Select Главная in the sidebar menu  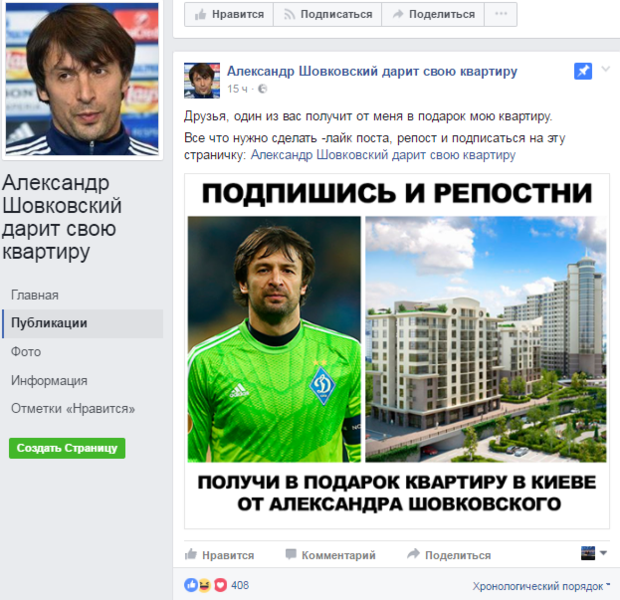click(35, 295)
